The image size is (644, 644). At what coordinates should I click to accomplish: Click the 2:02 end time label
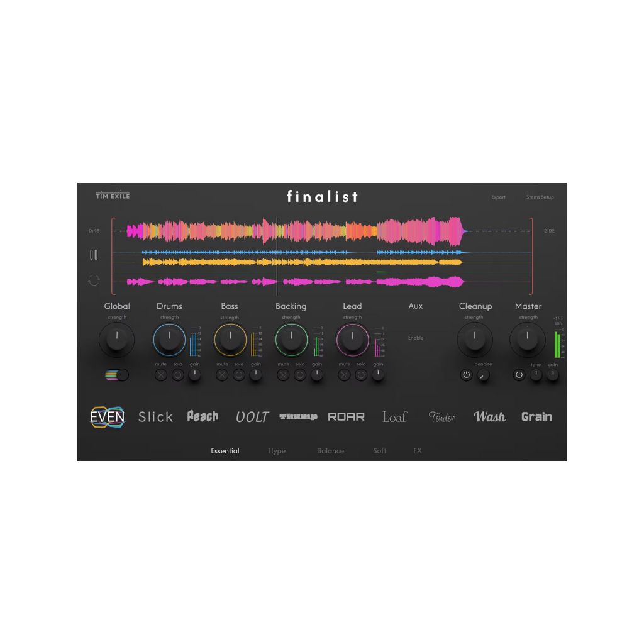coord(550,231)
